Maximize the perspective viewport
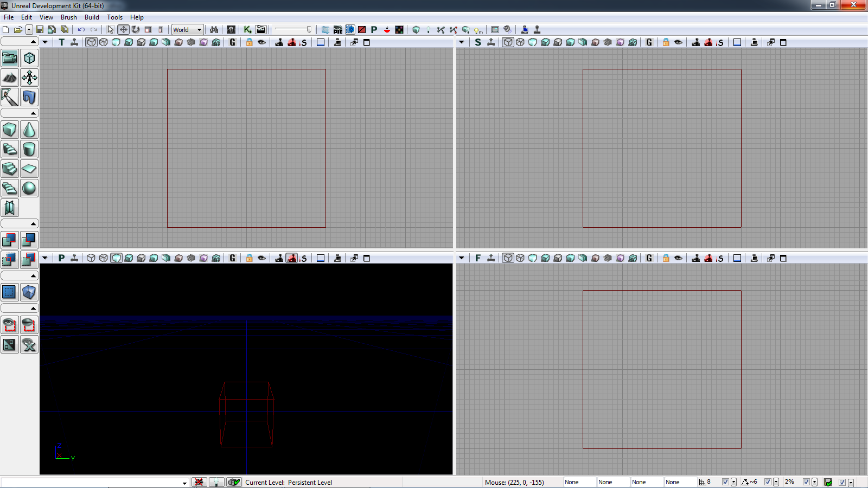Screen dimensions: 868x488 (x=366, y=258)
